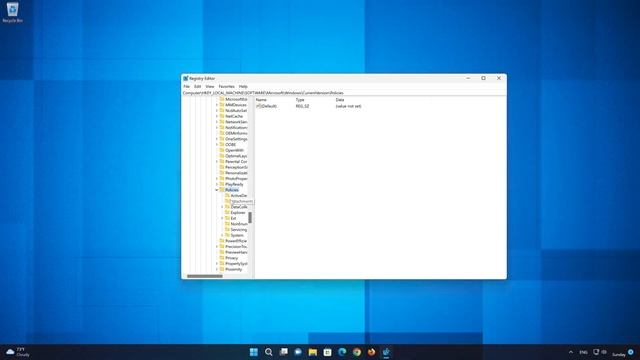Select the PropertySystem key label
The height and width of the screenshot is (360, 640).
click(236, 264)
